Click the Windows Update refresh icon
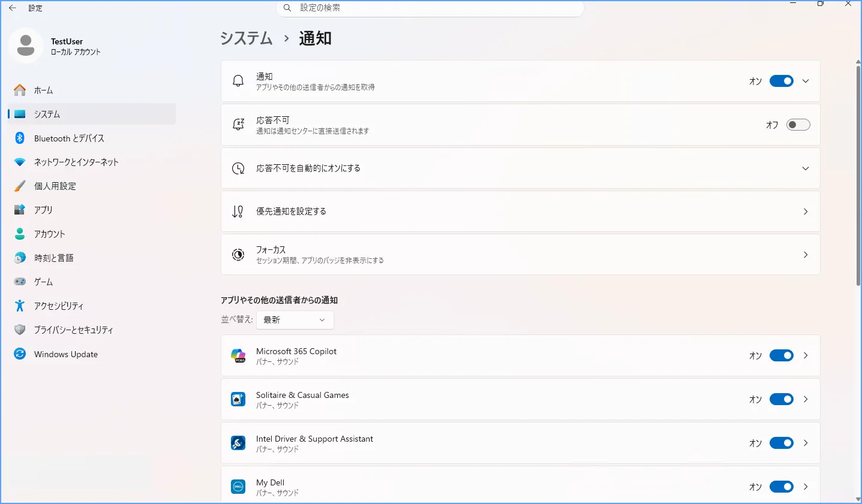This screenshot has width=862, height=504. pyautogui.click(x=20, y=354)
